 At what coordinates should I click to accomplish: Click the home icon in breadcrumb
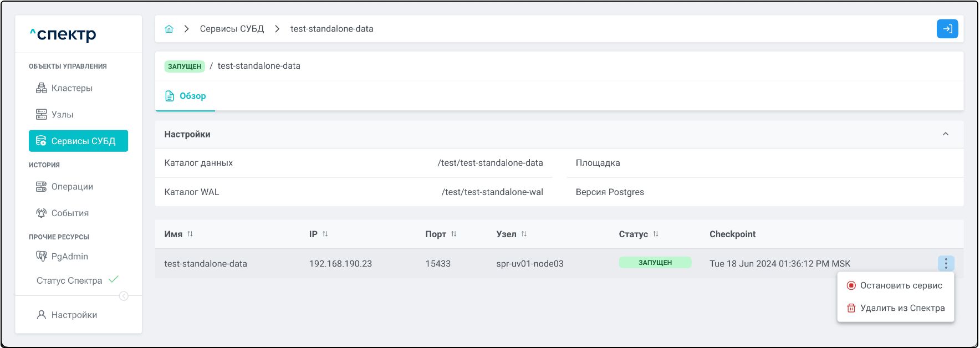click(169, 29)
